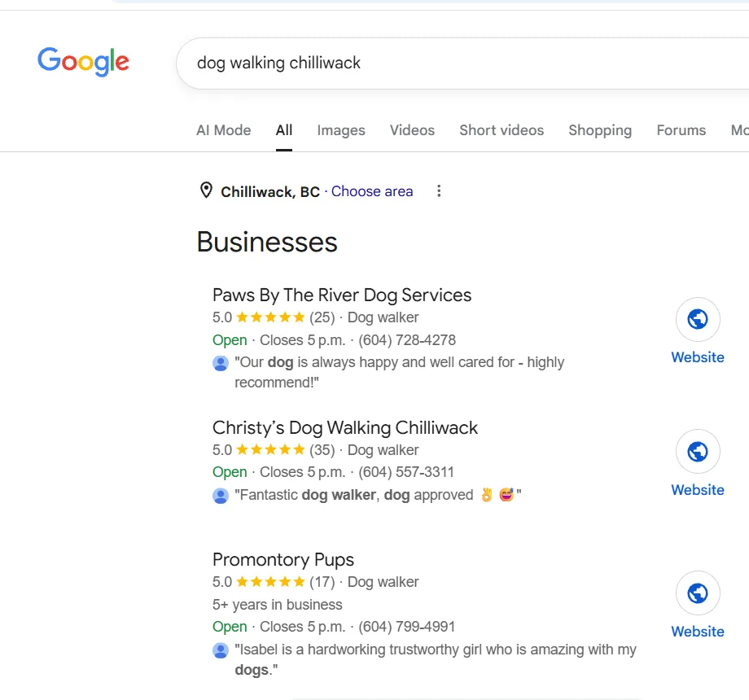749x700 pixels.
Task: Click the Google logo
Action: [84, 62]
